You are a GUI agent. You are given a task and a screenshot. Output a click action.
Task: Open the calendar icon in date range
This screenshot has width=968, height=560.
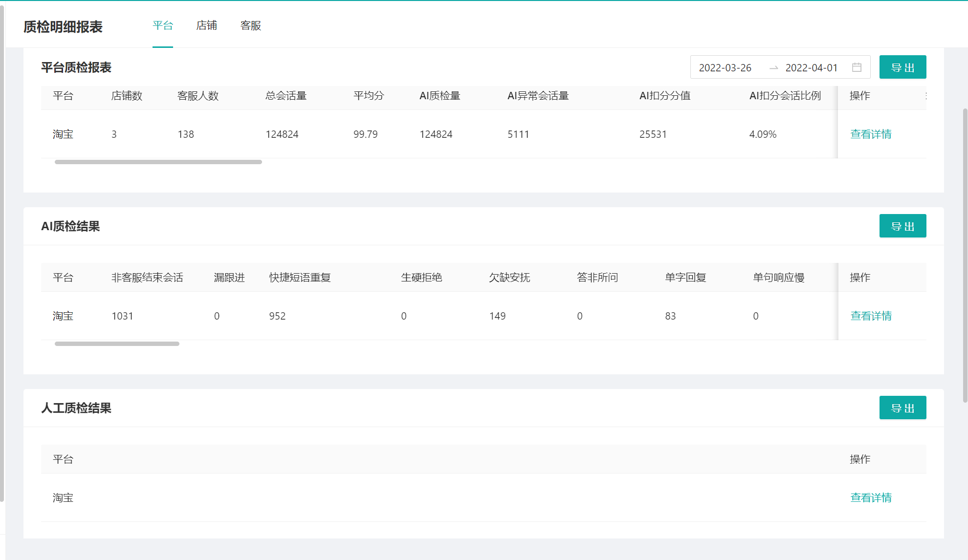coord(857,67)
